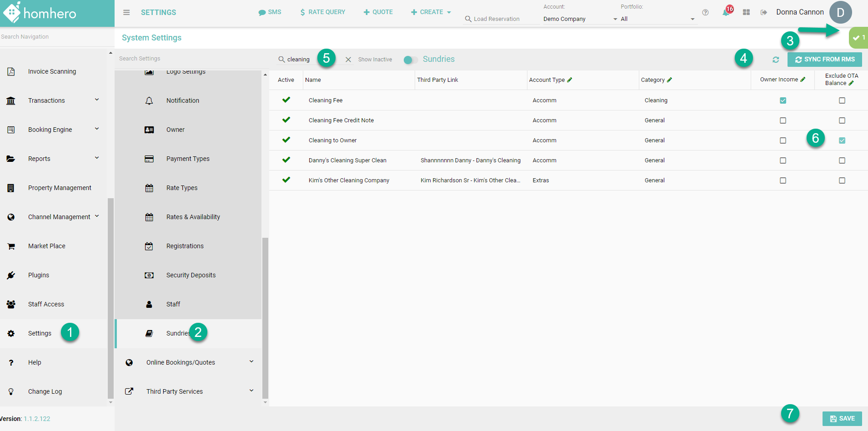Click the Save button

coord(842,419)
